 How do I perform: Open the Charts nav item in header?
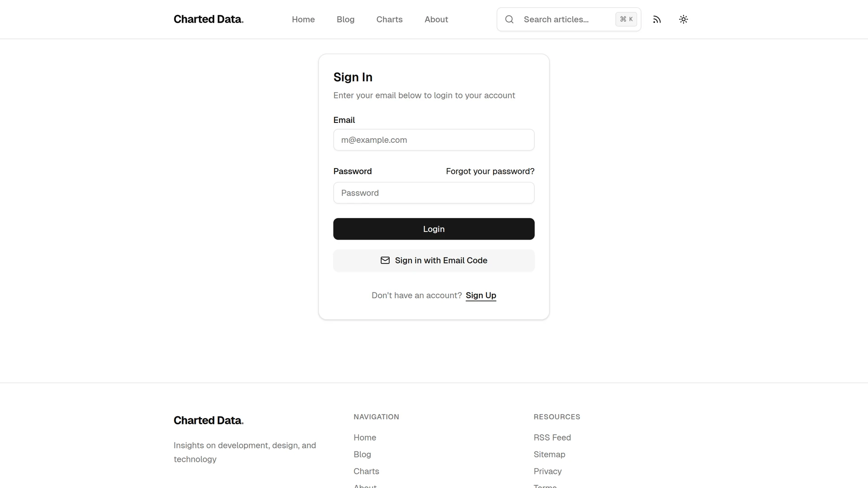tap(389, 19)
